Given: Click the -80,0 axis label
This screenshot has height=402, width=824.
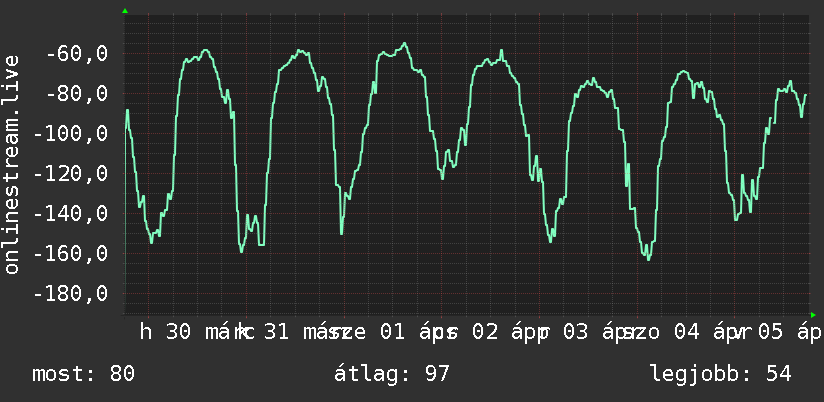Looking at the screenshot, I should coord(77,94).
